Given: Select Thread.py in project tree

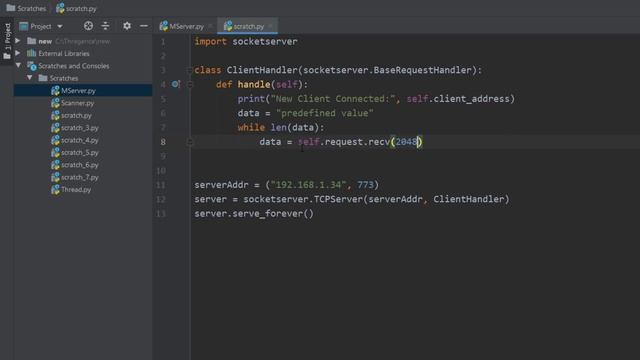Looking at the screenshot, I should pyautogui.click(x=76, y=189).
